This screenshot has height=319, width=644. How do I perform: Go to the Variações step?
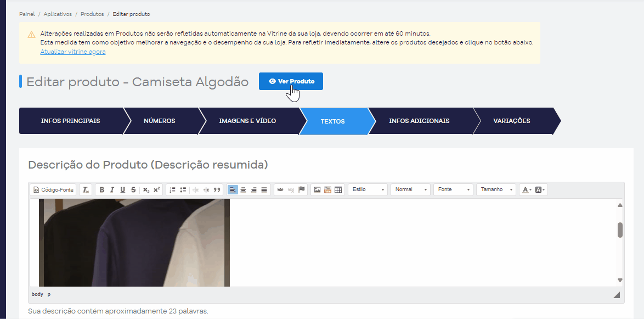point(512,121)
